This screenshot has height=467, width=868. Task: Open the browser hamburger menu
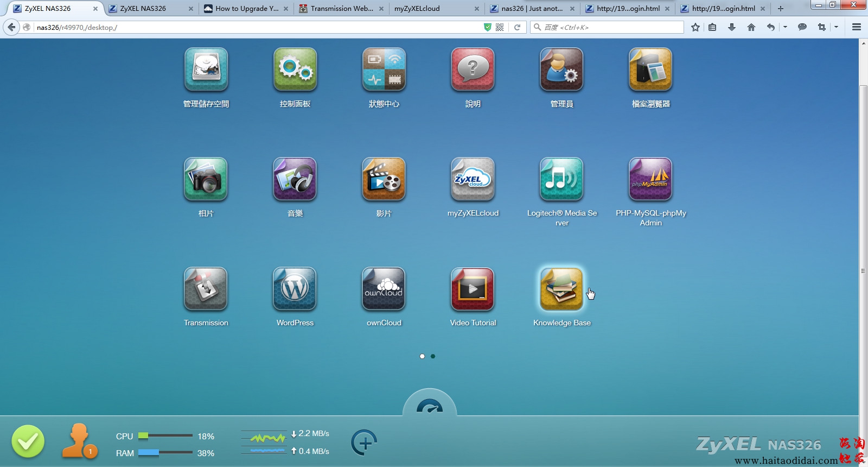pyautogui.click(x=857, y=27)
